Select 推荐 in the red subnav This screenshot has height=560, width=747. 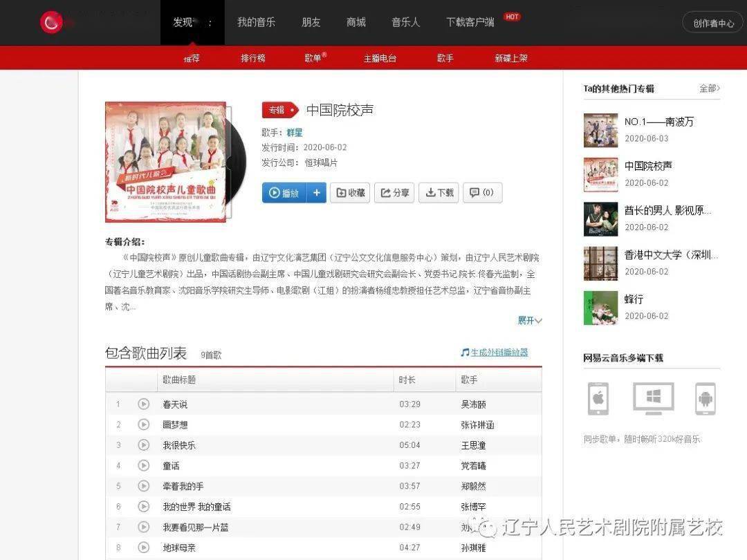[x=192, y=58]
